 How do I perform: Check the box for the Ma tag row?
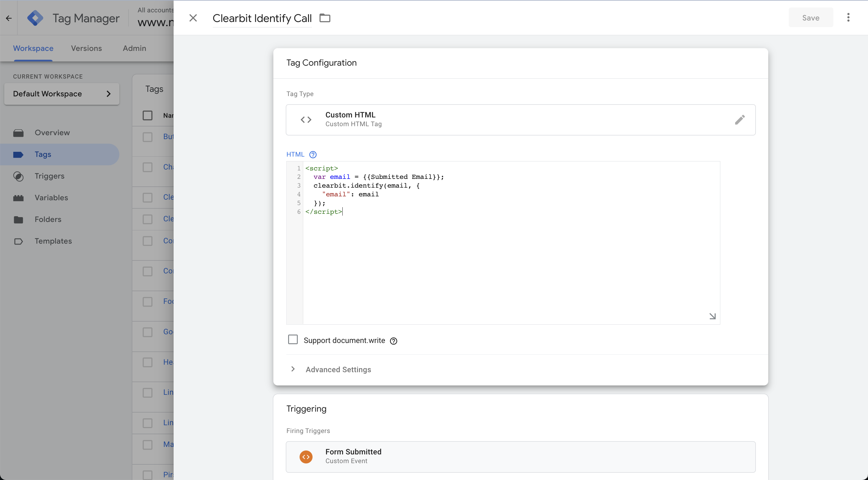(x=148, y=445)
